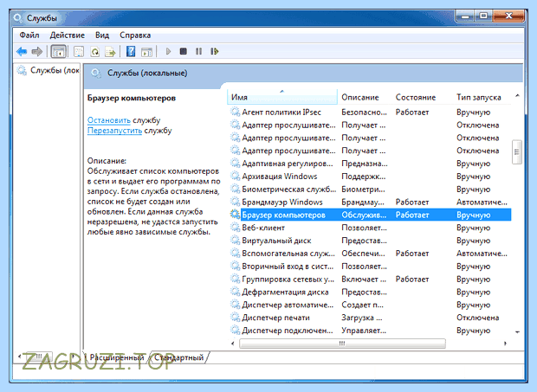
Task: Select Дефрагментация диска service
Action: [x=371, y=292]
